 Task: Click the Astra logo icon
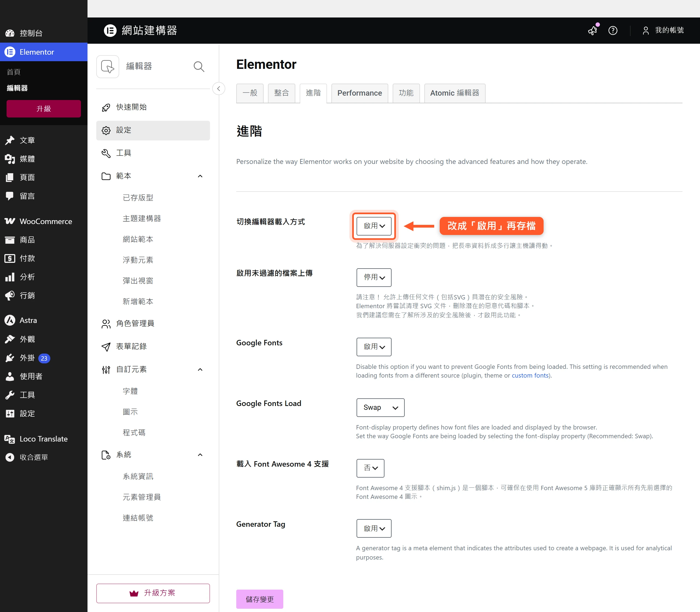click(x=10, y=320)
